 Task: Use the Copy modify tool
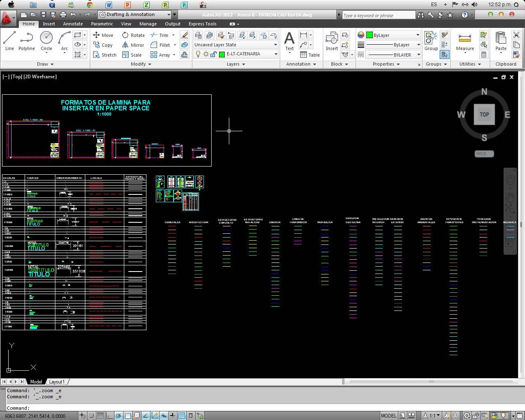(103, 45)
